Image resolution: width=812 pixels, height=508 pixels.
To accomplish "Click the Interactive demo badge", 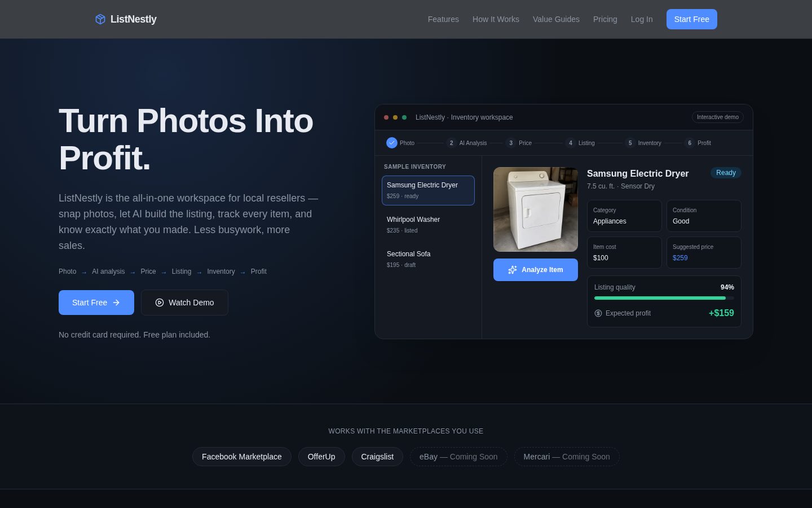I will click(718, 117).
